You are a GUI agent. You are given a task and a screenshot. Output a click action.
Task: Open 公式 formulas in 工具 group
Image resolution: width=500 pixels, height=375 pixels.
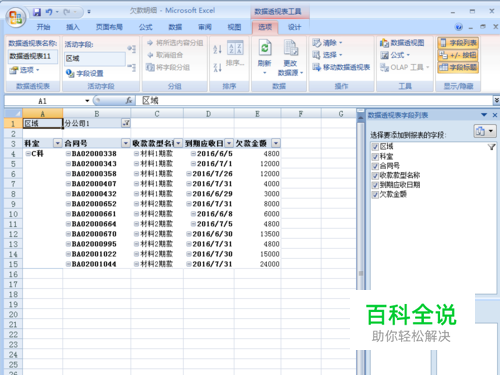395,55
